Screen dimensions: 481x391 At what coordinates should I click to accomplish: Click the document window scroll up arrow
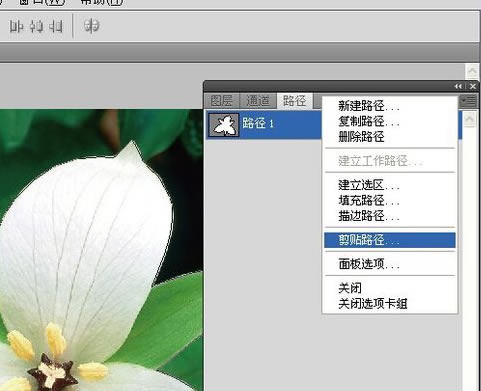pos(472,71)
